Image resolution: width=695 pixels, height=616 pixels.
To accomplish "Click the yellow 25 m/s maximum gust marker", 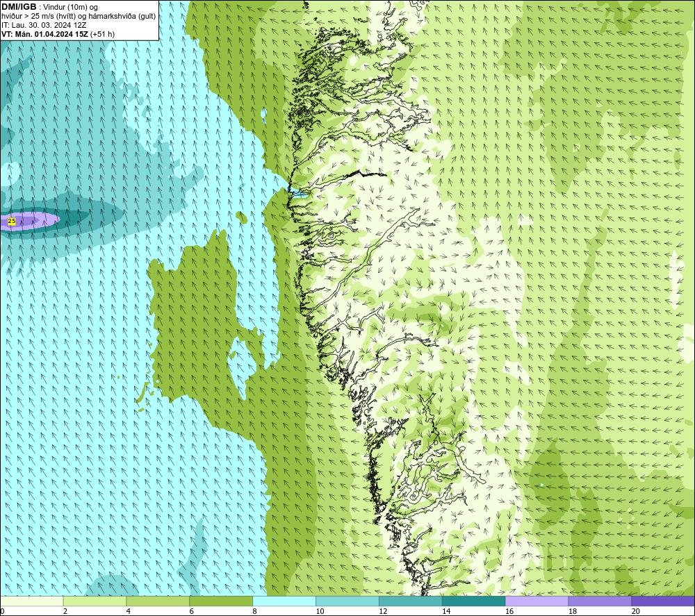I will coord(12,221).
